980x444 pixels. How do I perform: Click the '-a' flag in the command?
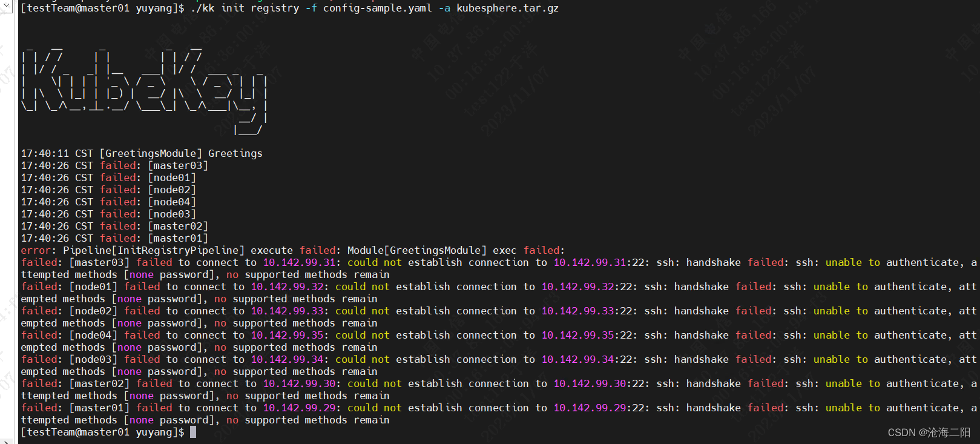[x=444, y=8]
